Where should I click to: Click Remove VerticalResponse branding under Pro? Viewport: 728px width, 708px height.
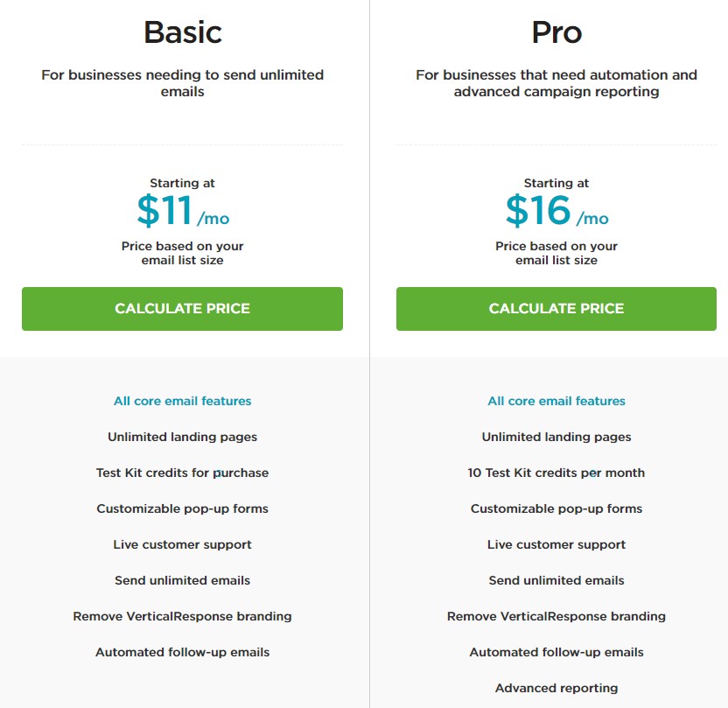coord(556,616)
